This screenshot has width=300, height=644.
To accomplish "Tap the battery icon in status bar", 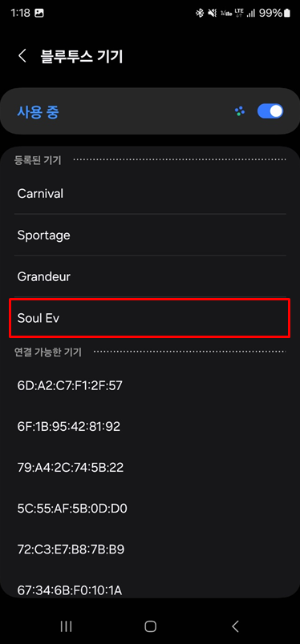I will coord(287,13).
